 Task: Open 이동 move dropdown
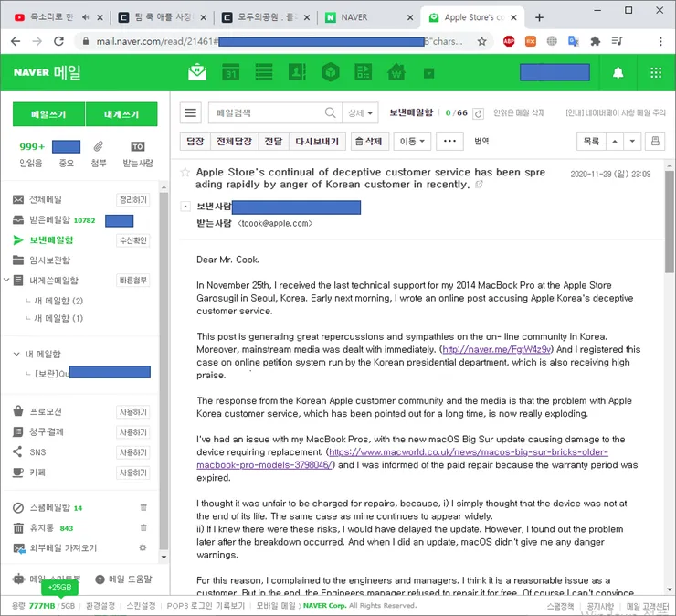click(x=412, y=141)
